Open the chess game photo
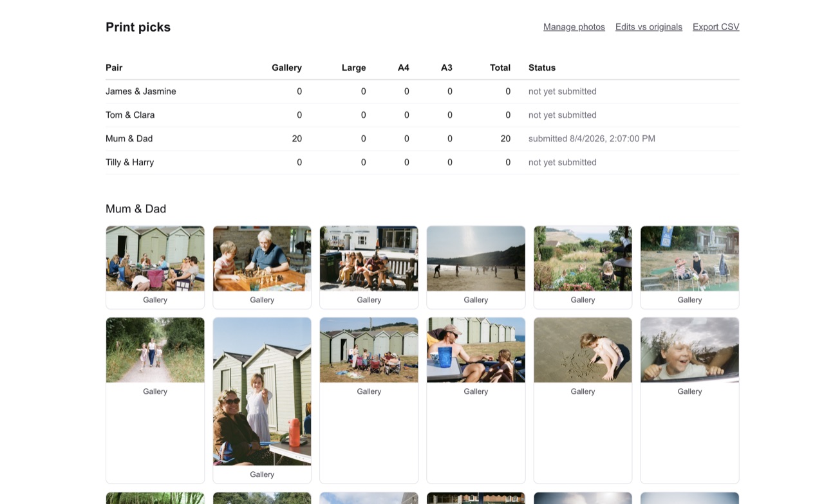824x504 pixels. pyautogui.click(x=262, y=259)
